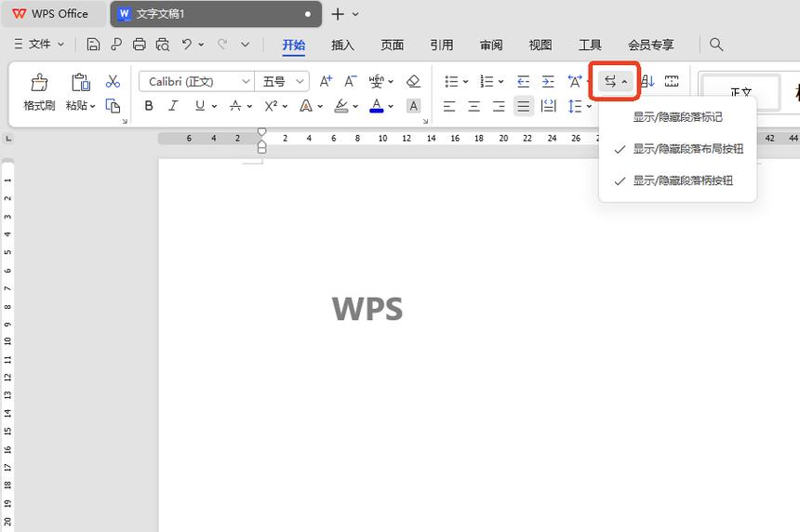
Task: Click the Copy icon below scissors
Action: [x=113, y=106]
